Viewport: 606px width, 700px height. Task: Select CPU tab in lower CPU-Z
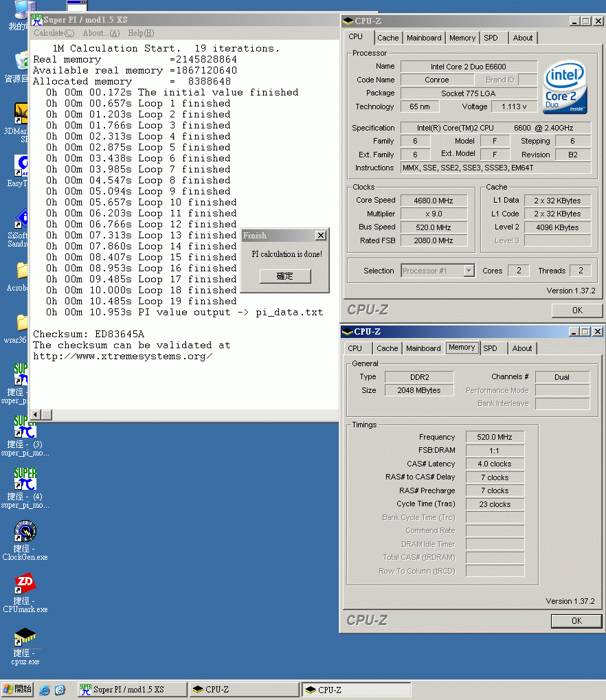(x=355, y=348)
